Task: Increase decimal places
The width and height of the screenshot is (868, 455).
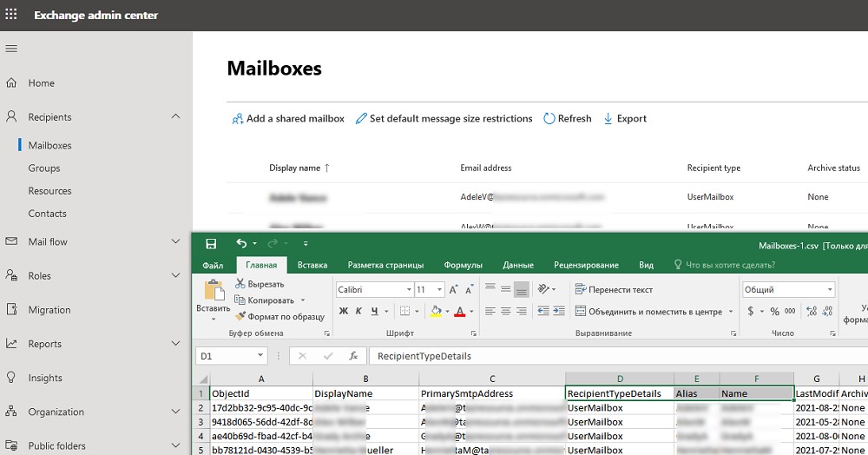Action: pos(812,311)
